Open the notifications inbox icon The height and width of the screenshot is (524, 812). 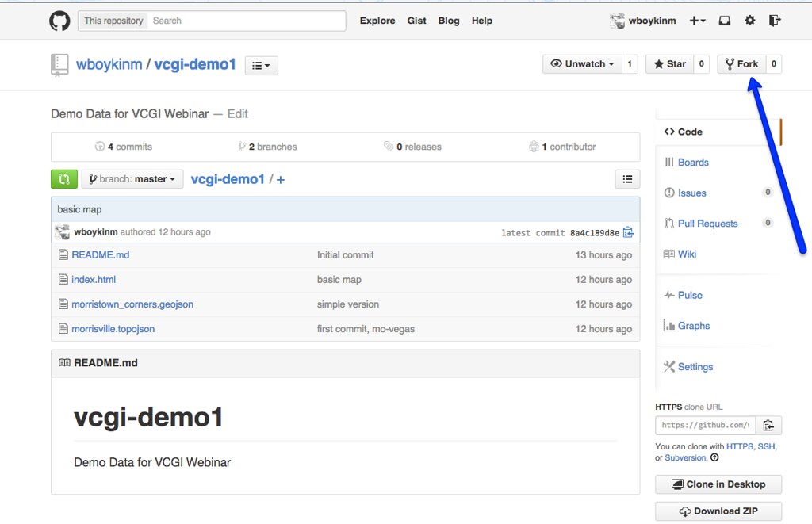point(725,21)
